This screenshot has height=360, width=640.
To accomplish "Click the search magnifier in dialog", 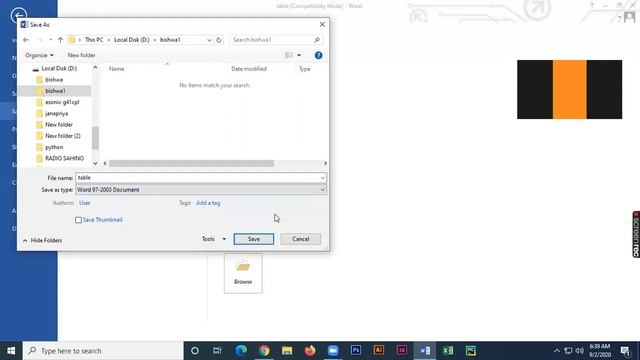I will [x=317, y=40].
